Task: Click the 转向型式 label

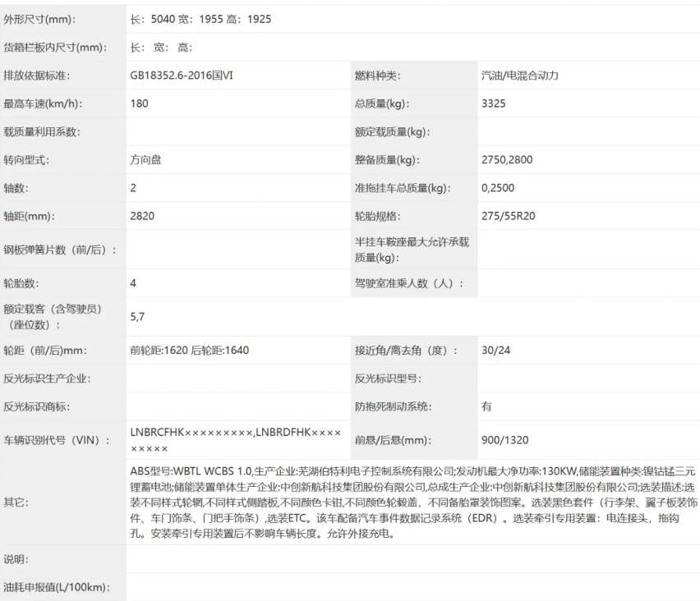Action: point(26,160)
